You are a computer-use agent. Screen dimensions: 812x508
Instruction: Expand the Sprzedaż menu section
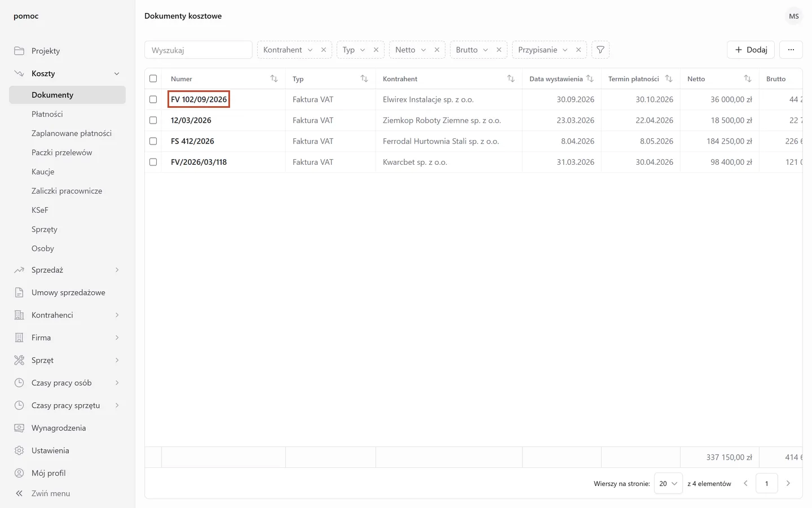(x=67, y=270)
